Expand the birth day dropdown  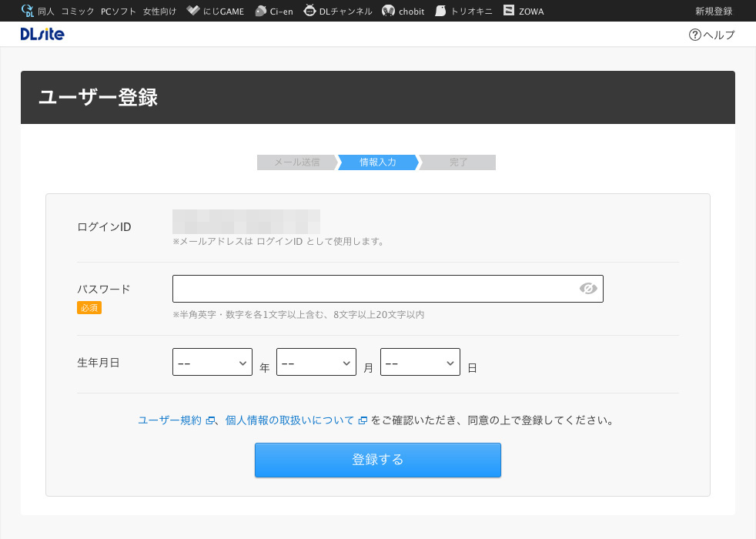coord(420,362)
